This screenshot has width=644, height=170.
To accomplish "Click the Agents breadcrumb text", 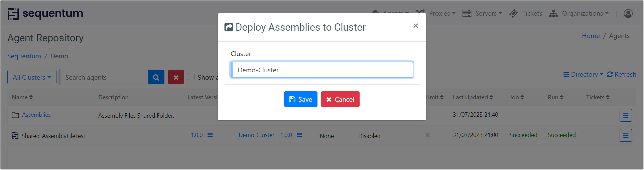I will point(619,36).
